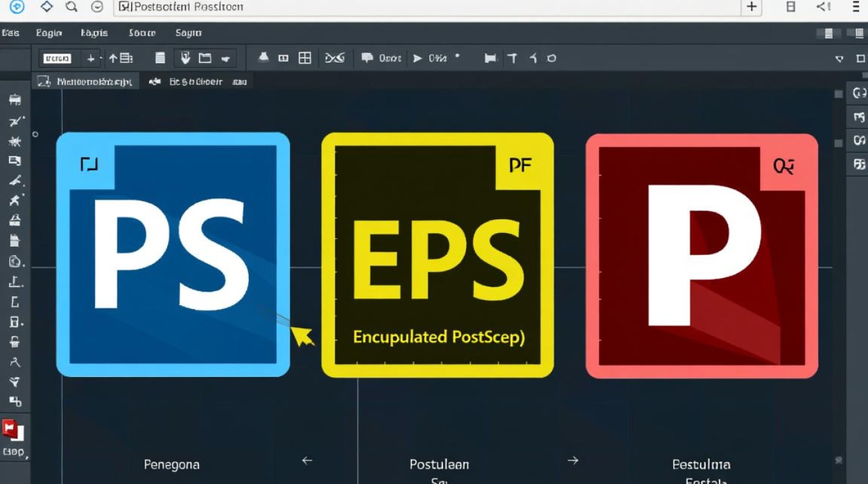Click the speech bubble comment icon in toolbar
The width and height of the screenshot is (868, 484).
coord(367,58)
